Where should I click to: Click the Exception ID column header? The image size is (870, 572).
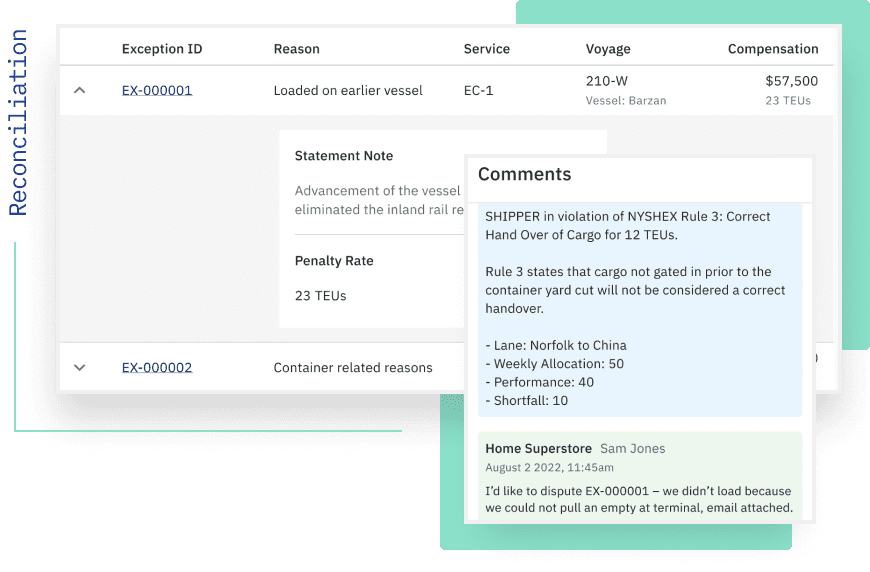click(162, 49)
